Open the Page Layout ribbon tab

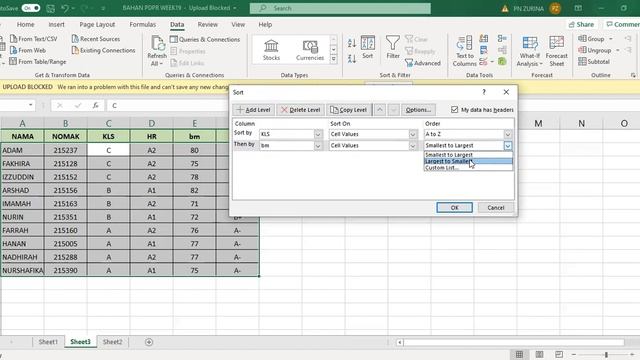97,24
